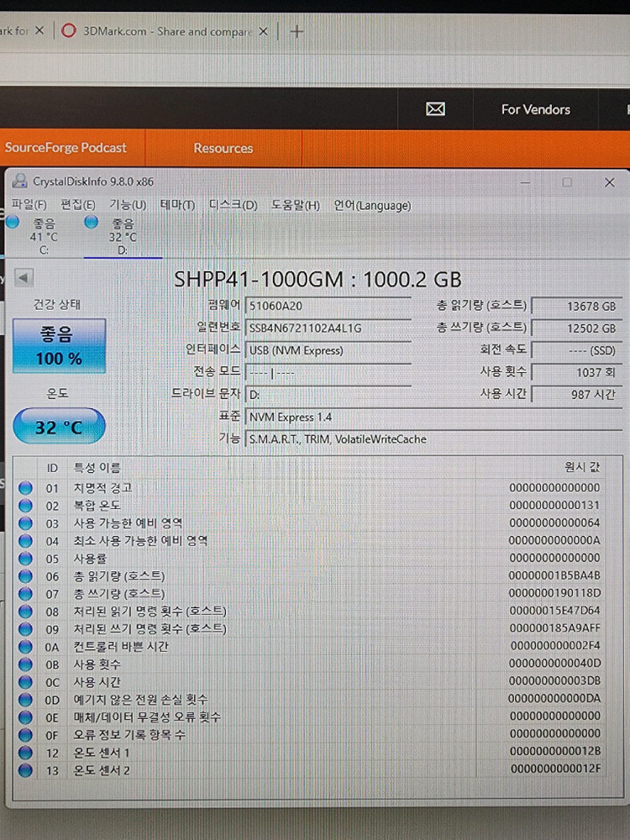
Task: Open the Resources link in browser
Action: pos(223,148)
